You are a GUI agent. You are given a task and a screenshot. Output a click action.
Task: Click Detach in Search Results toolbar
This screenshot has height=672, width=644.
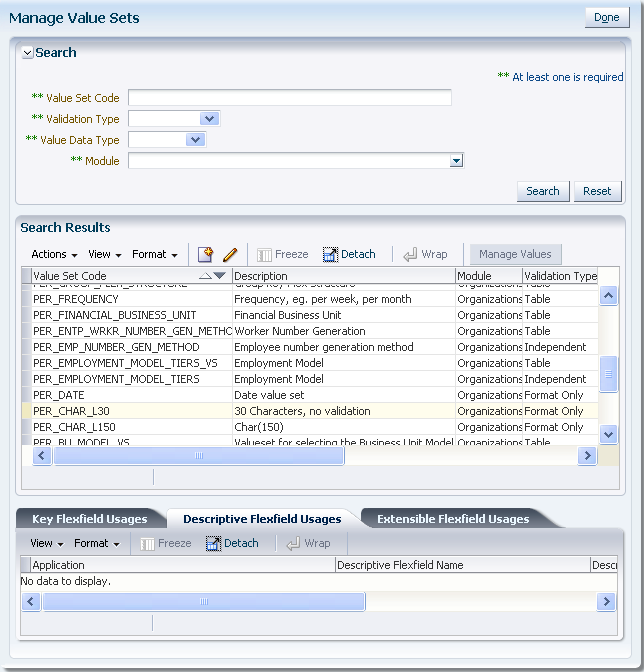coord(349,254)
